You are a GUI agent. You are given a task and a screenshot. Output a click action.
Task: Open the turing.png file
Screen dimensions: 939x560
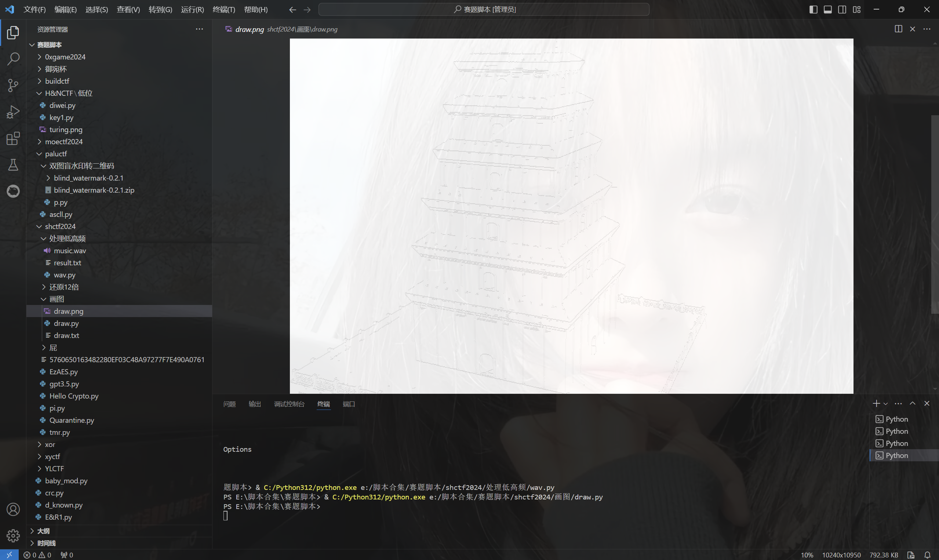[x=119, y=130]
